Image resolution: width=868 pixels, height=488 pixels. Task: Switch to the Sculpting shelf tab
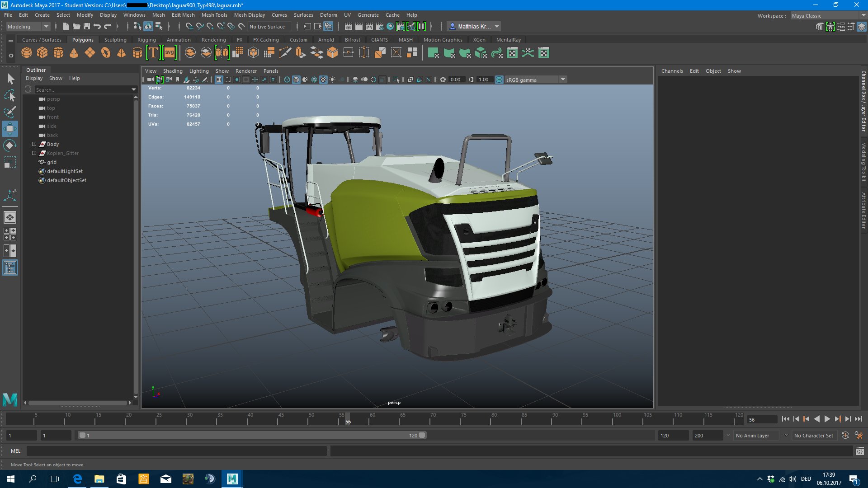pos(115,40)
